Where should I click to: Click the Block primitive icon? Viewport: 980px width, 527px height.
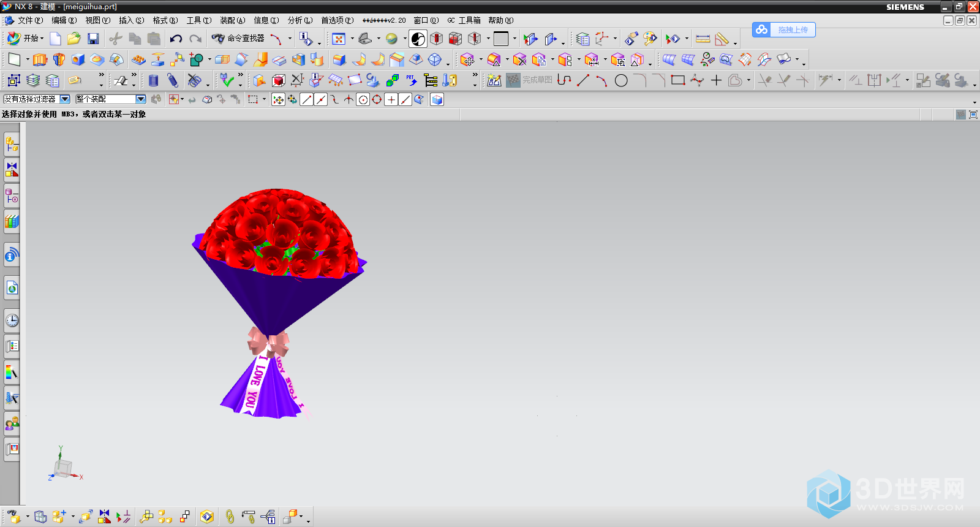pos(78,59)
